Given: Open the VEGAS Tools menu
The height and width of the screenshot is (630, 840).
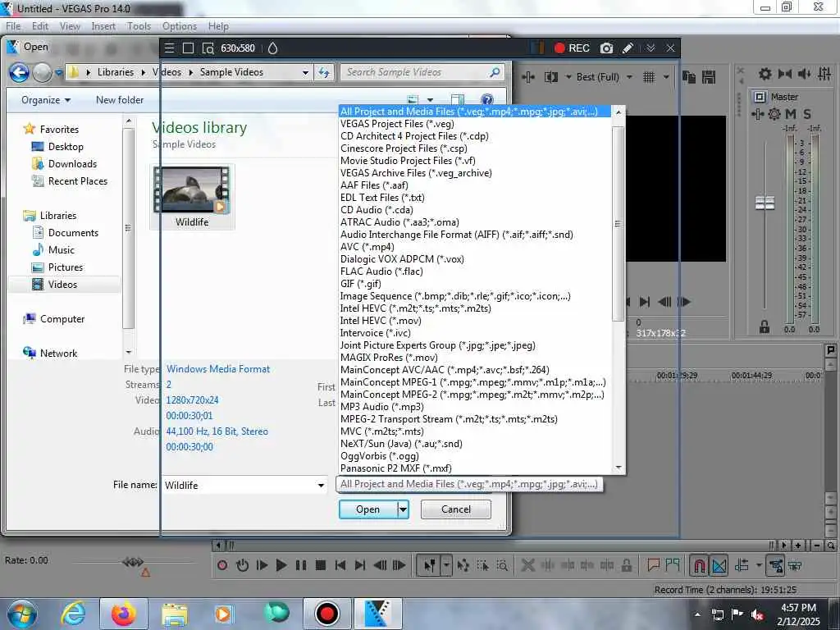Looking at the screenshot, I should coord(139,26).
